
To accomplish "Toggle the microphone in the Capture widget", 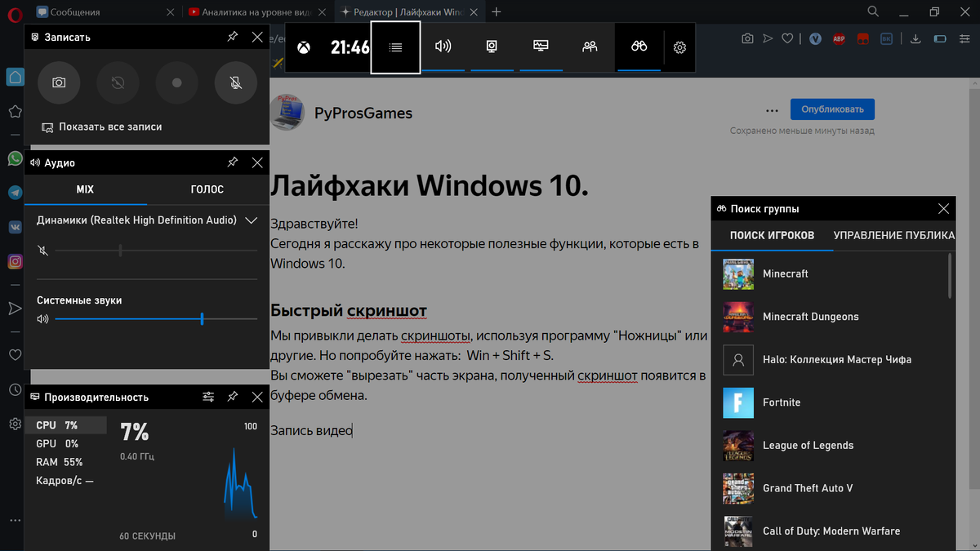I will 235,82.
